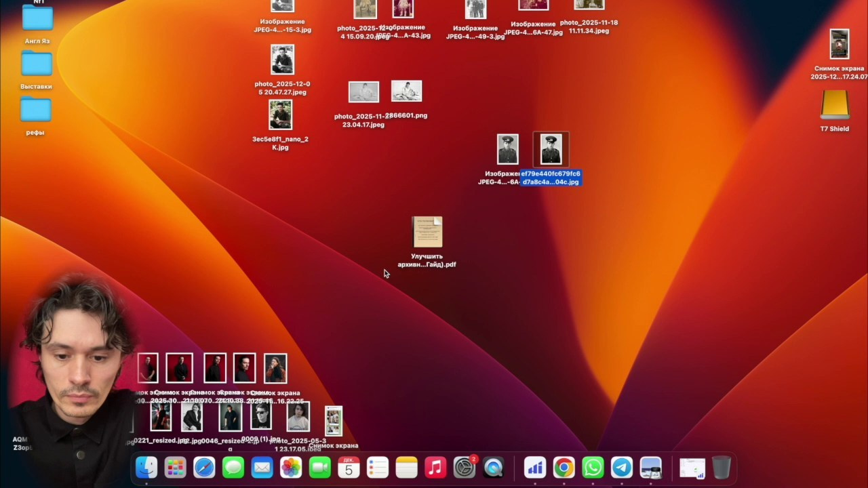Select the Улучшить архивн...Гайд).pdf file icon
The width and height of the screenshot is (868, 488).
(x=427, y=232)
